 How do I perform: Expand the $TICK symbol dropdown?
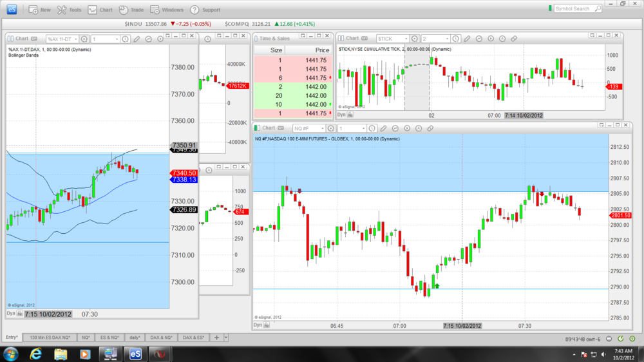(x=406, y=39)
